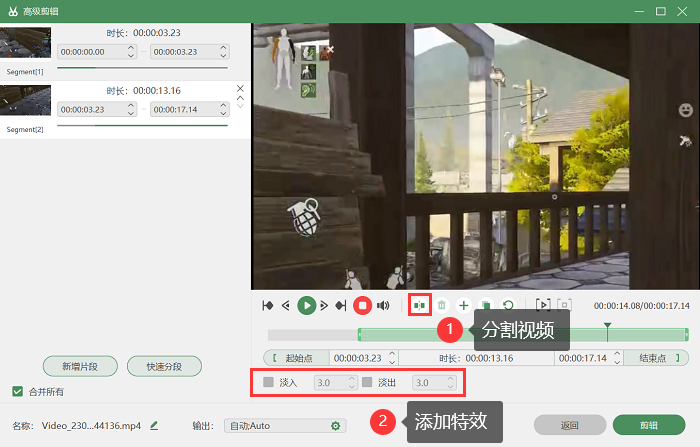Viewport: 700px width, 447px height.
Task: Stop video playback with red button
Action: tap(362, 305)
